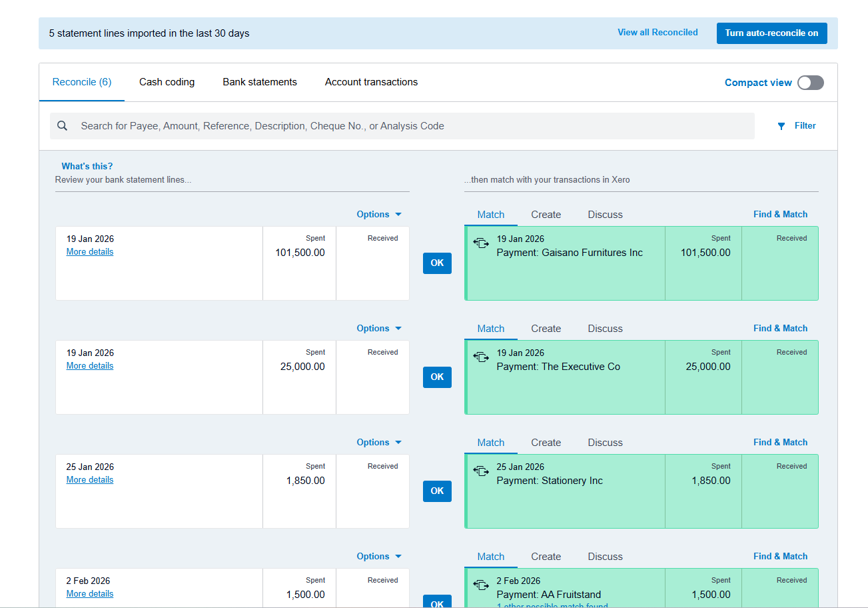This screenshot has width=868, height=608.
Task: Click transfer icon beside The Executive Co payment
Action: click(x=481, y=357)
